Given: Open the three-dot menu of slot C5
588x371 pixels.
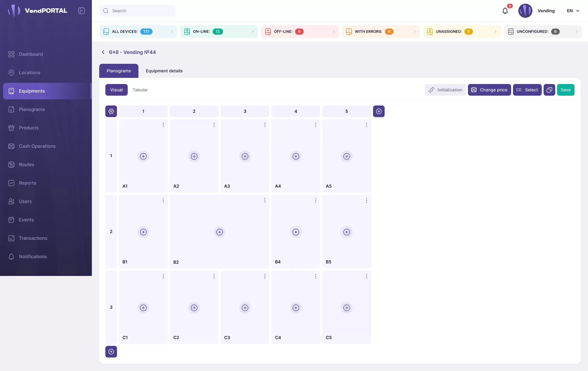Looking at the screenshot, I should point(366,276).
